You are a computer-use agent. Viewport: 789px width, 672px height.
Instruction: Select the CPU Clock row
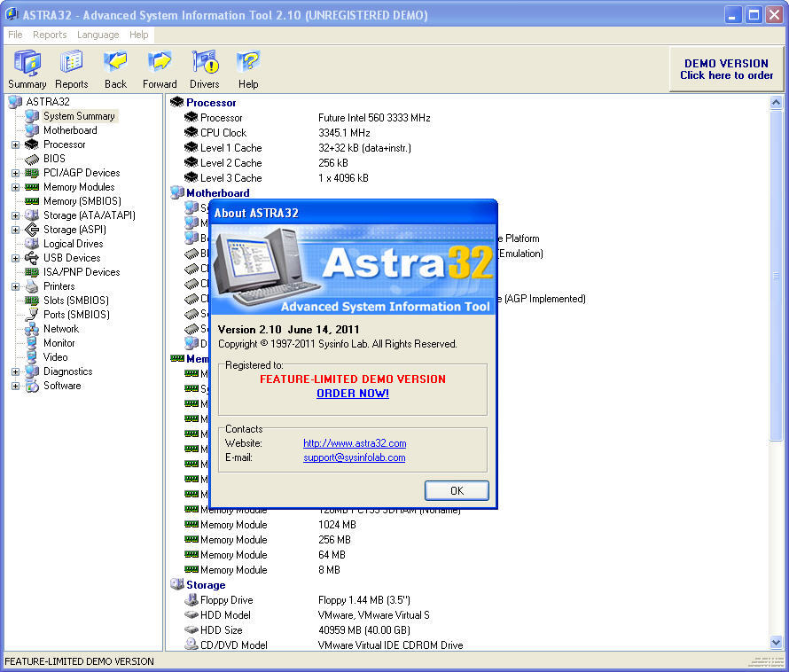(277, 133)
